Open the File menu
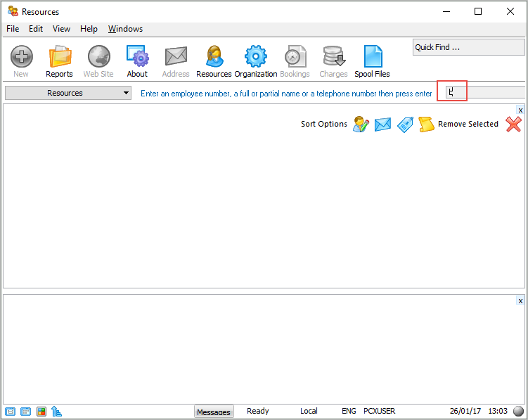The height and width of the screenshot is (420, 528). tap(13, 29)
